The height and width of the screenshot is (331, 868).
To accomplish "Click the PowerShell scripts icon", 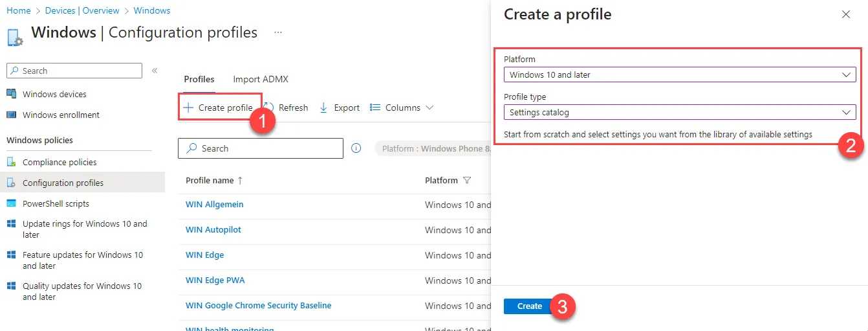I will point(12,203).
